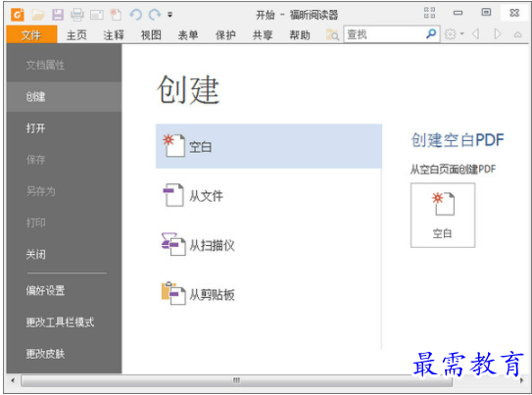Expand the dropdown arrow next to gear
This screenshot has width=532, height=395.
click(461, 34)
